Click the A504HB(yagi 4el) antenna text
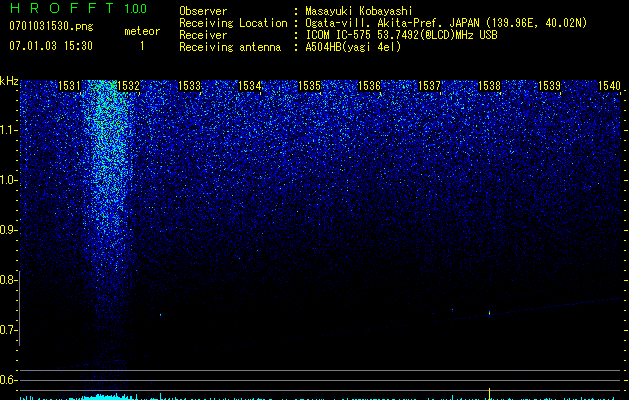The height and width of the screenshot is (400, 629). [x=353, y=47]
